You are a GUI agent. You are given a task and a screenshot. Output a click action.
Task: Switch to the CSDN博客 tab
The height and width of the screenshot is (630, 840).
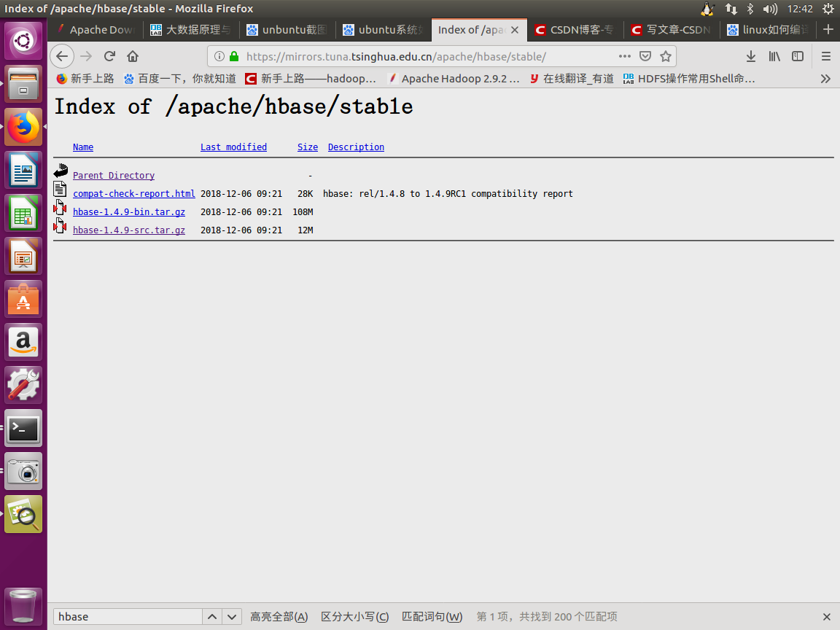[x=575, y=30]
